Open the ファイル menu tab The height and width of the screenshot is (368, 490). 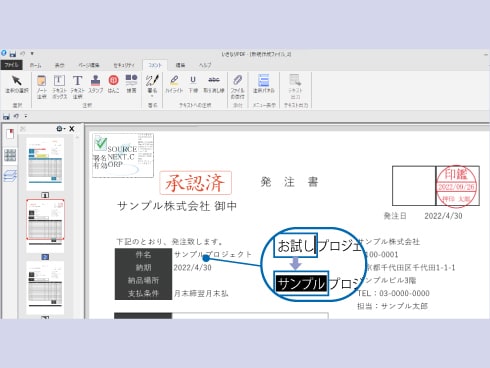pyautogui.click(x=12, y=65)
